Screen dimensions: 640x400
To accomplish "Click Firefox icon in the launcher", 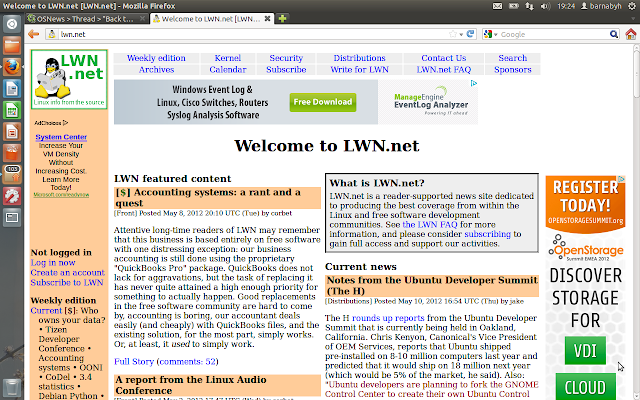I will (12, 67).
